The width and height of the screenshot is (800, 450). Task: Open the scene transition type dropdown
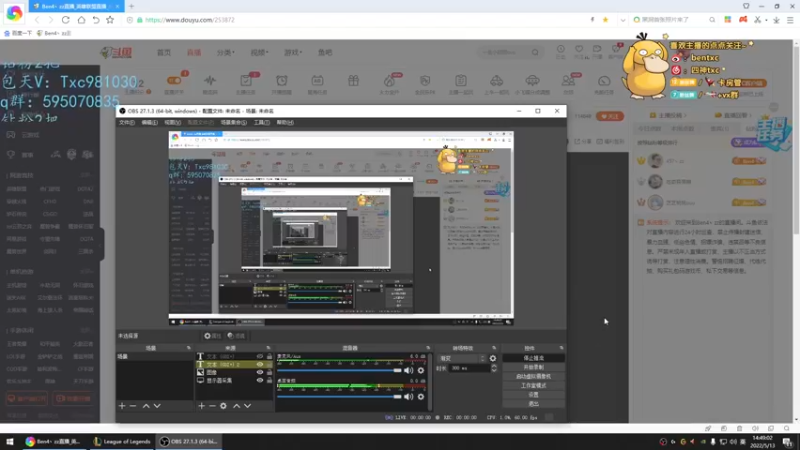click(x=462, y=358)
